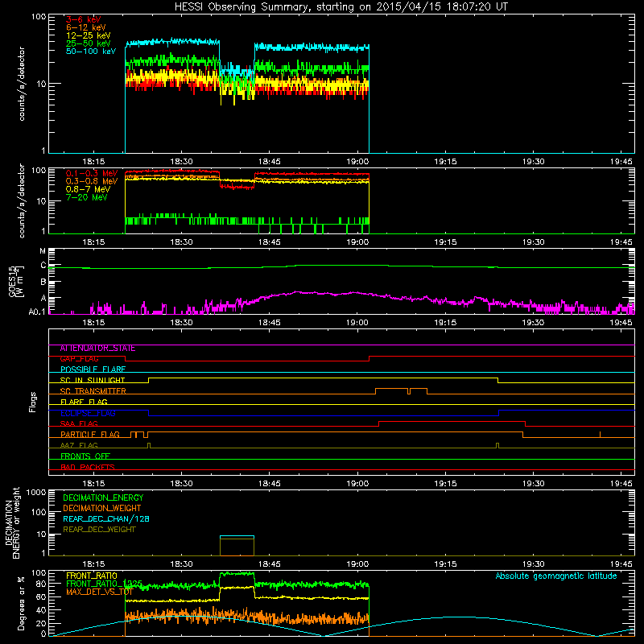This screenshot has height=644, width=644.
Task: Click the MAX_DET_VS_TOT legend label
Action: point(99,592)
